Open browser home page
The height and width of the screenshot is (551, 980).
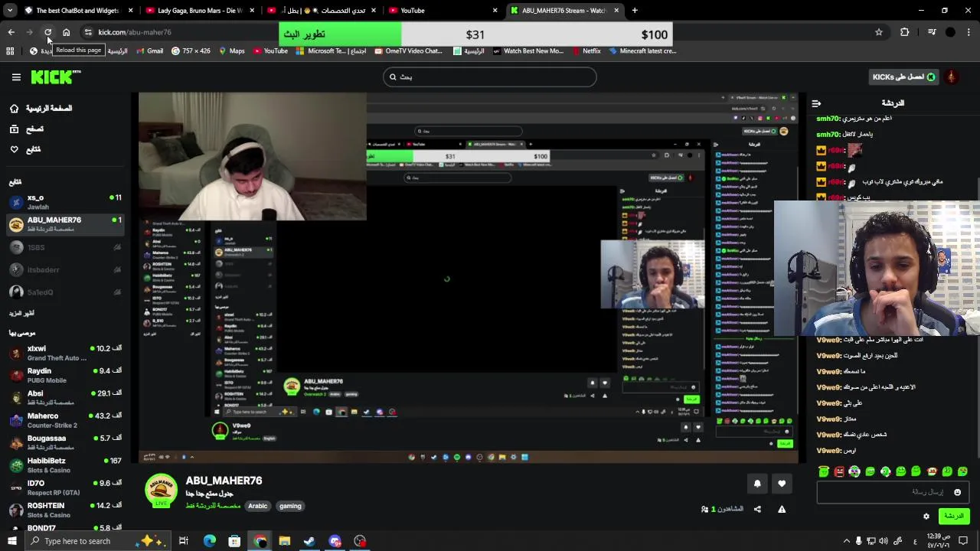pos(66,32)
